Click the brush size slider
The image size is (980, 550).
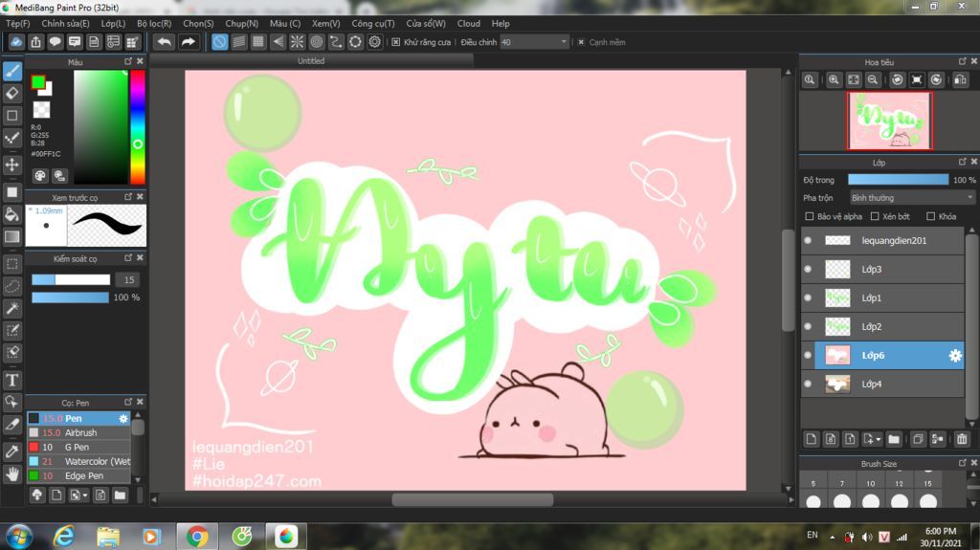pos(71,279)
